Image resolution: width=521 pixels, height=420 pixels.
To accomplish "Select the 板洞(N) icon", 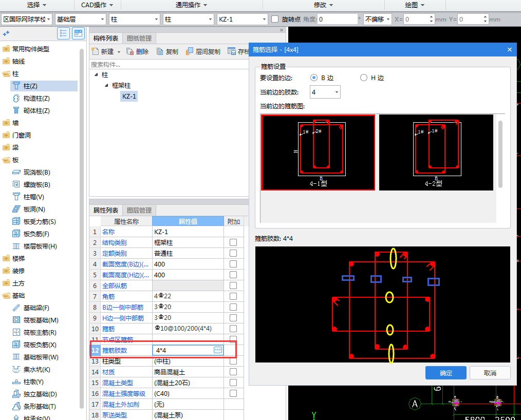I will [16, 209].
